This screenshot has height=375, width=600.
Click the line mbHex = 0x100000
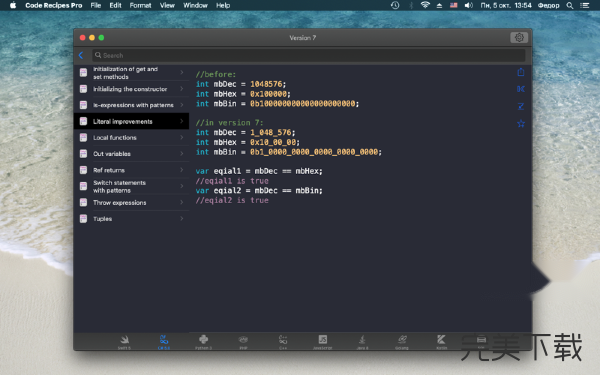click(x=243, y=94)
